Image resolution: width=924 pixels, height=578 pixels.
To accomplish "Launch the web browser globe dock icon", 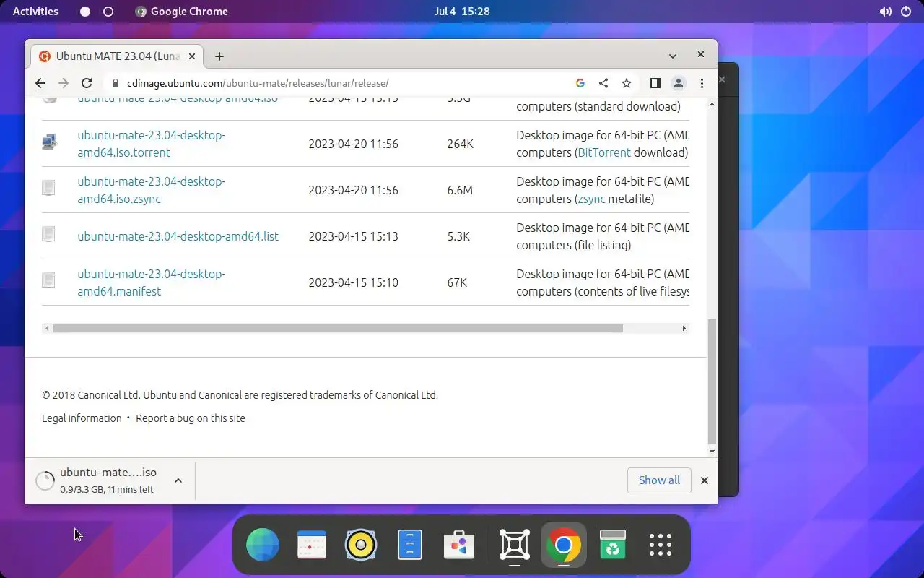I will coord(262,545).
